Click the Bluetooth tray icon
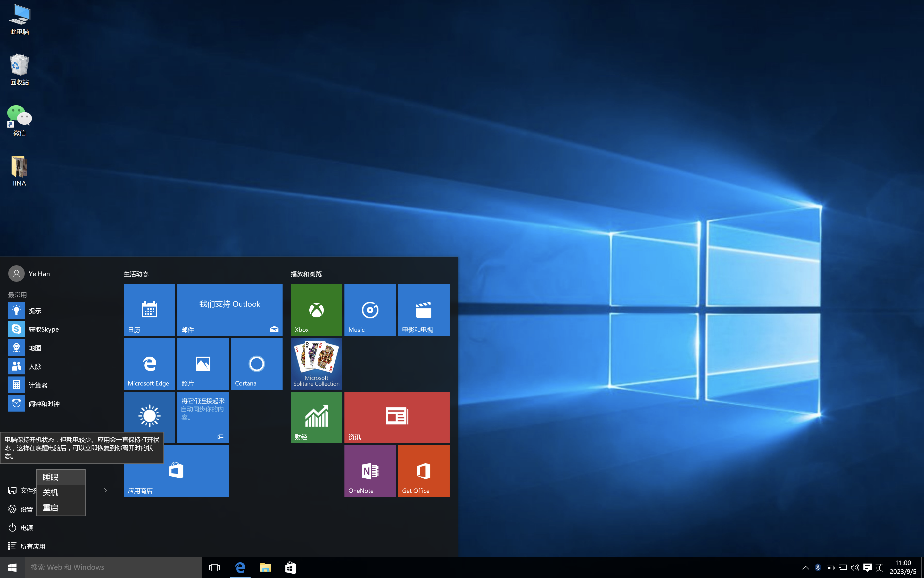 coord(818,568)
